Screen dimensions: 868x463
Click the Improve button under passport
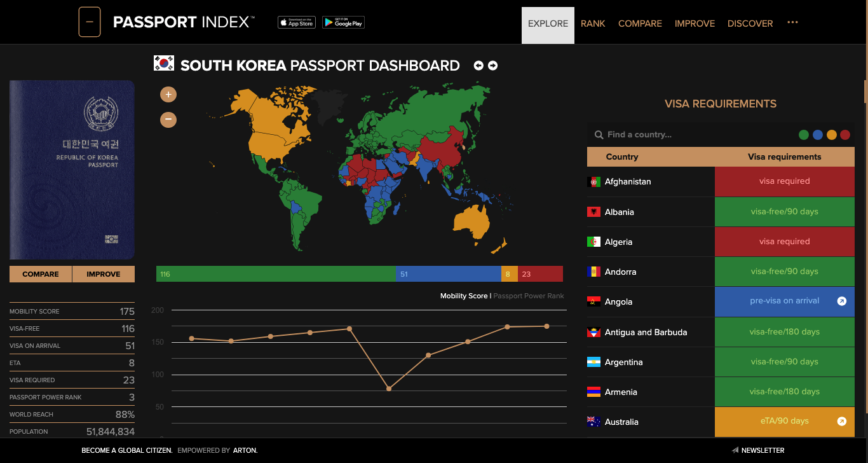click(x=104, y=274)
